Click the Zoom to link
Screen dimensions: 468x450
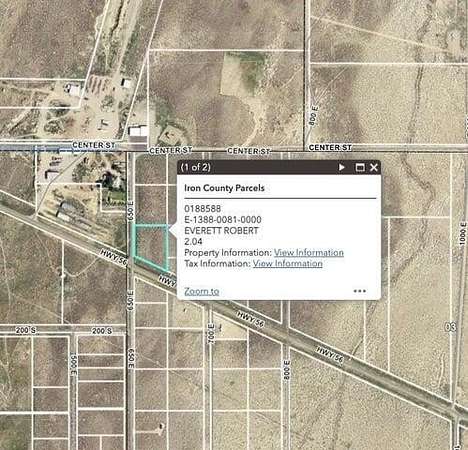point(202,291)
